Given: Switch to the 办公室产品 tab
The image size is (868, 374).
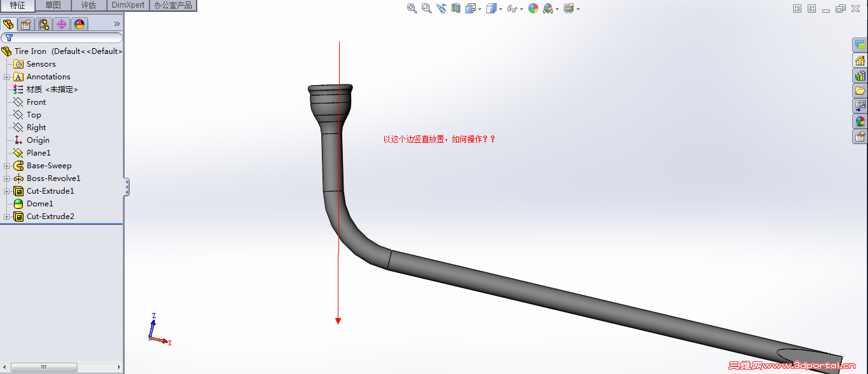Looking at the screenshot, I should (x=173, y=6).
